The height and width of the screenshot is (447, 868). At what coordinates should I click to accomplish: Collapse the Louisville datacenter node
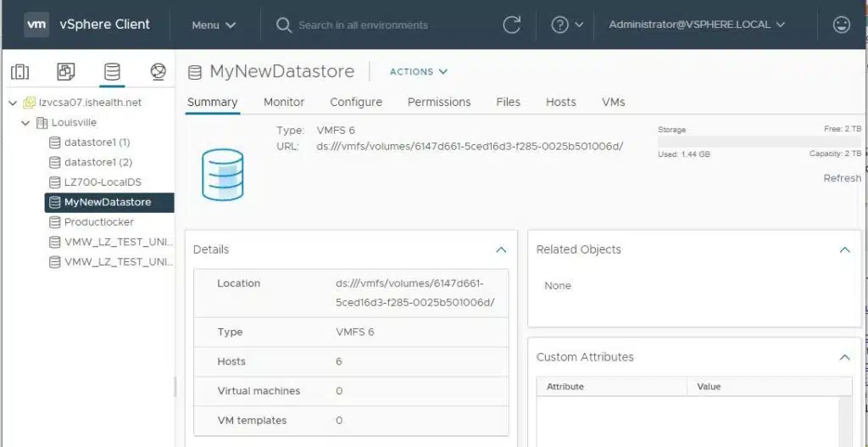coord(25,123)
